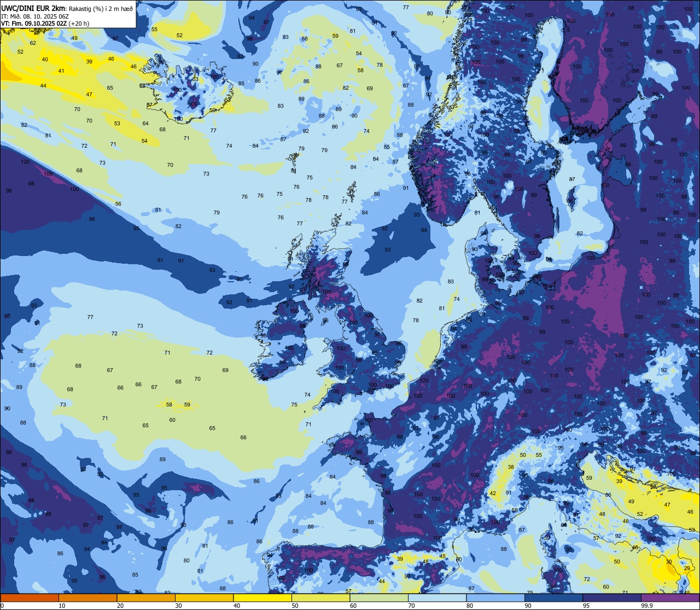Pick the pale yellow 50–60 legend swatch
The image size is (700, 610).
(320, 598)
